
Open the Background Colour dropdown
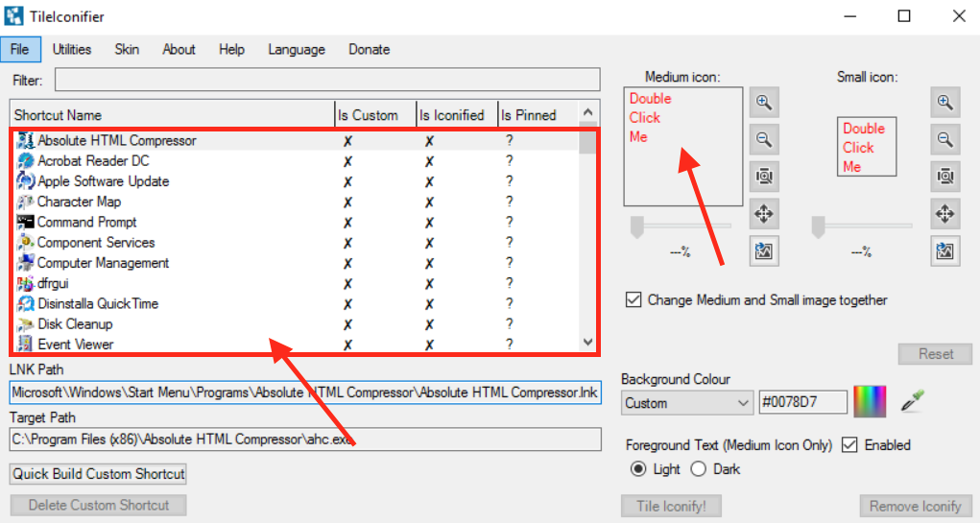[x=685, y=403]
